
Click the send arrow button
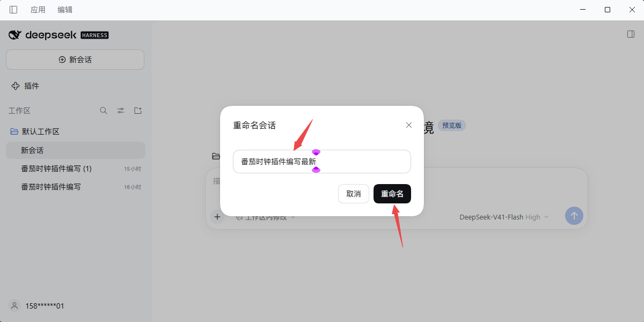coord(574,216)
